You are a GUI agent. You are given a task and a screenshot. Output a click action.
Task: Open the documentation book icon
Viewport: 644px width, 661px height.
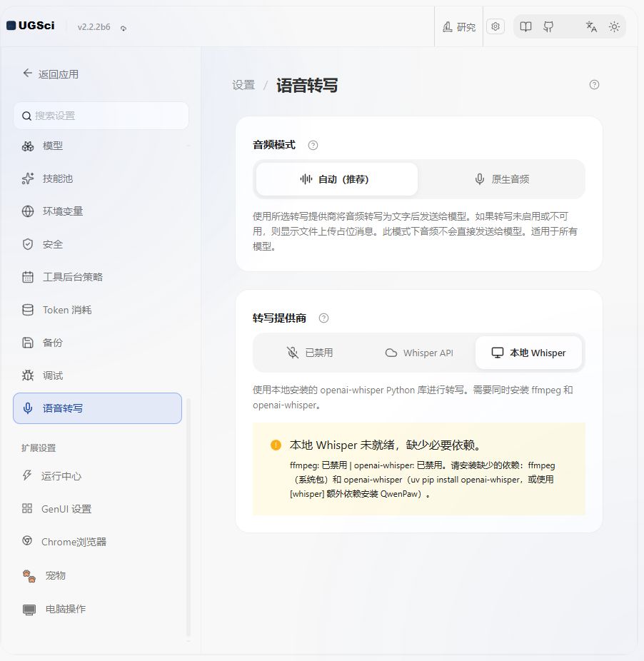[x=525, y=27]
